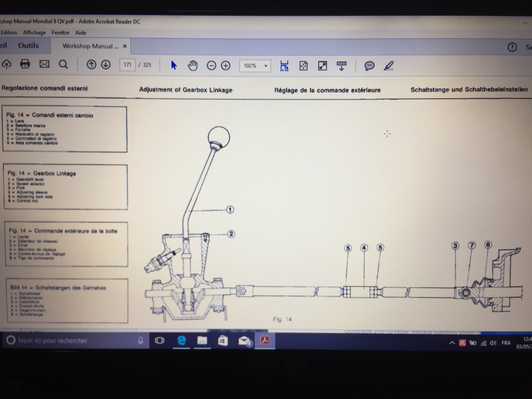Launch Microsoft Edge from taskbar
532x399 pixels.
click(x=182, y=340)
